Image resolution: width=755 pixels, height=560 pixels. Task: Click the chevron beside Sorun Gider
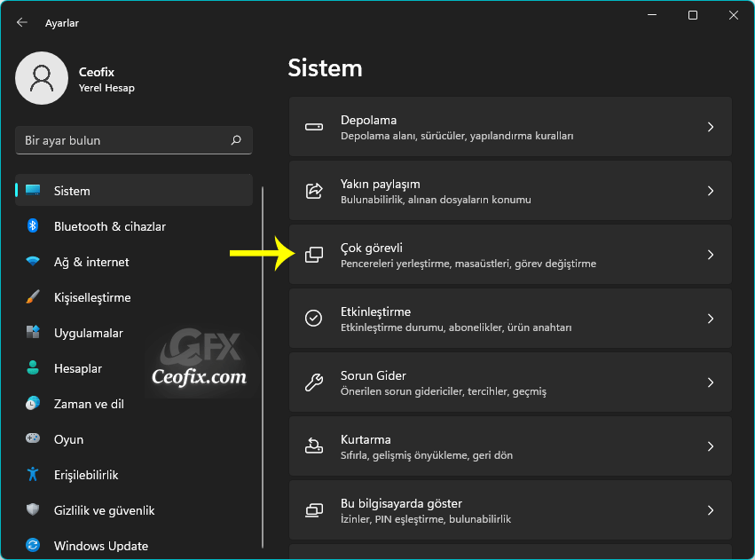(711, 383)
